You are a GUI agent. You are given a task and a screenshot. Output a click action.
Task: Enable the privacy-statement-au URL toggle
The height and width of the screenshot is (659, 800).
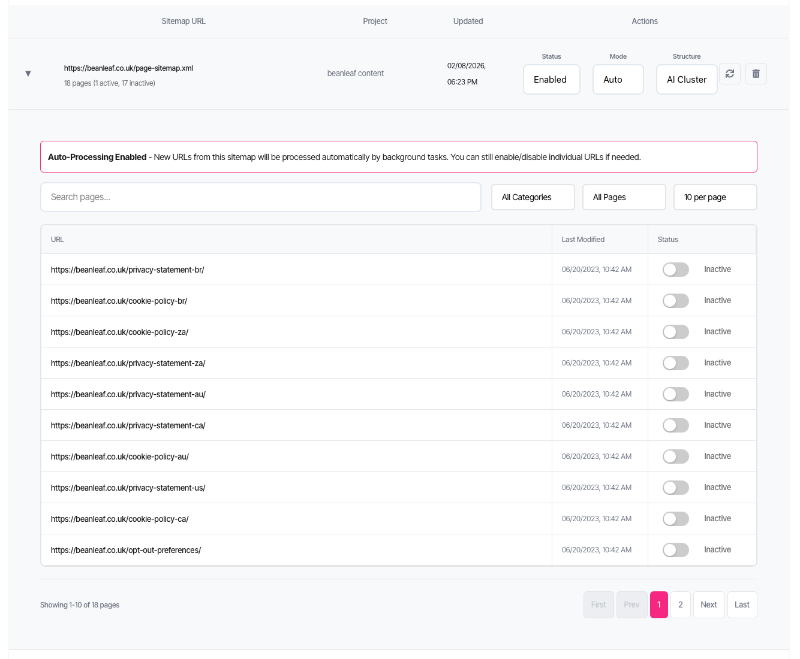point(676,394)
